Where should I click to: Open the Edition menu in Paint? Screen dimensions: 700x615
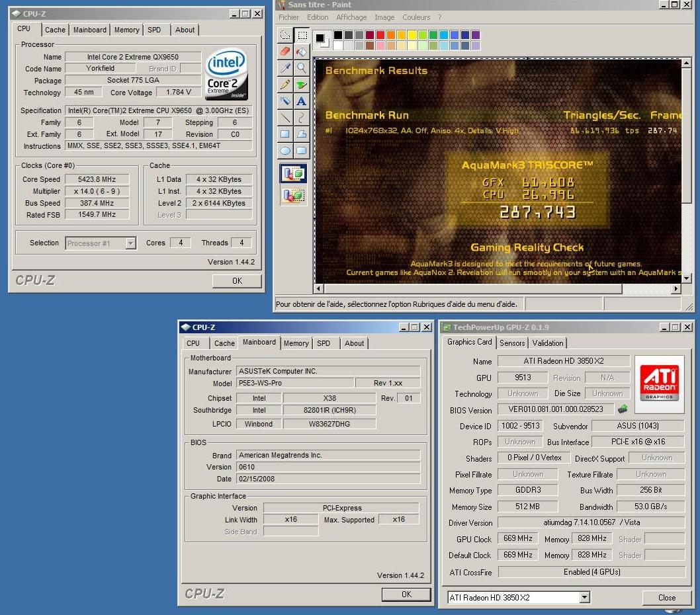318,17
